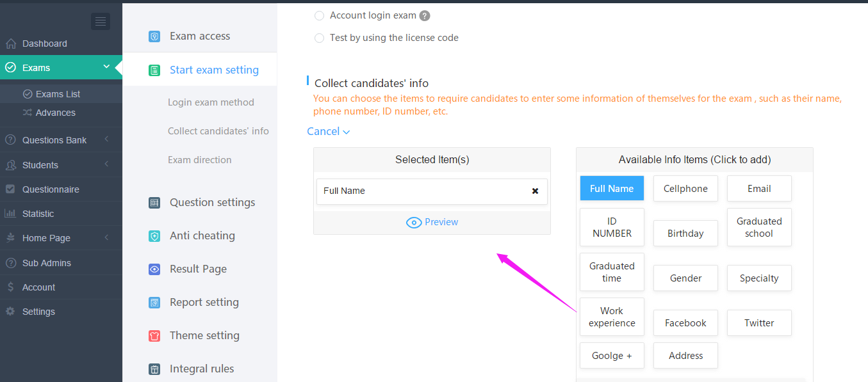Click the Exam access shield icon
The height and width of the screenshot is (382, 868).
(154, 36)
